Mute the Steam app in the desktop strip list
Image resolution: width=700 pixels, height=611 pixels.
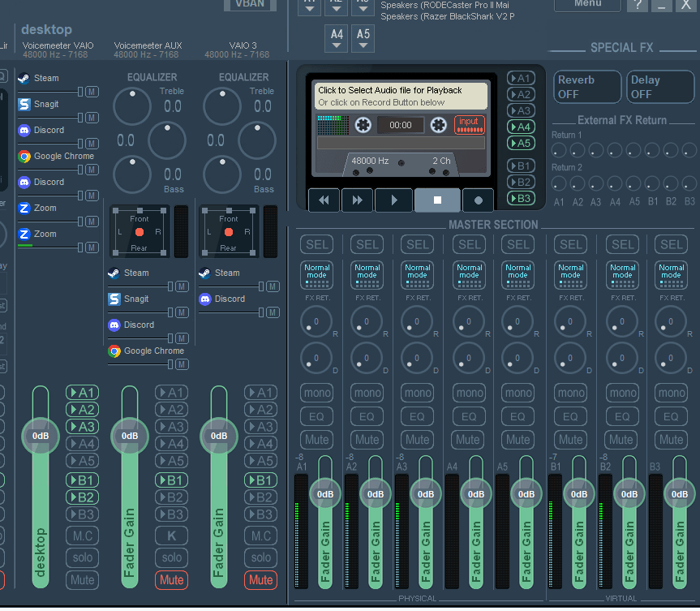(x=92, y=92)
